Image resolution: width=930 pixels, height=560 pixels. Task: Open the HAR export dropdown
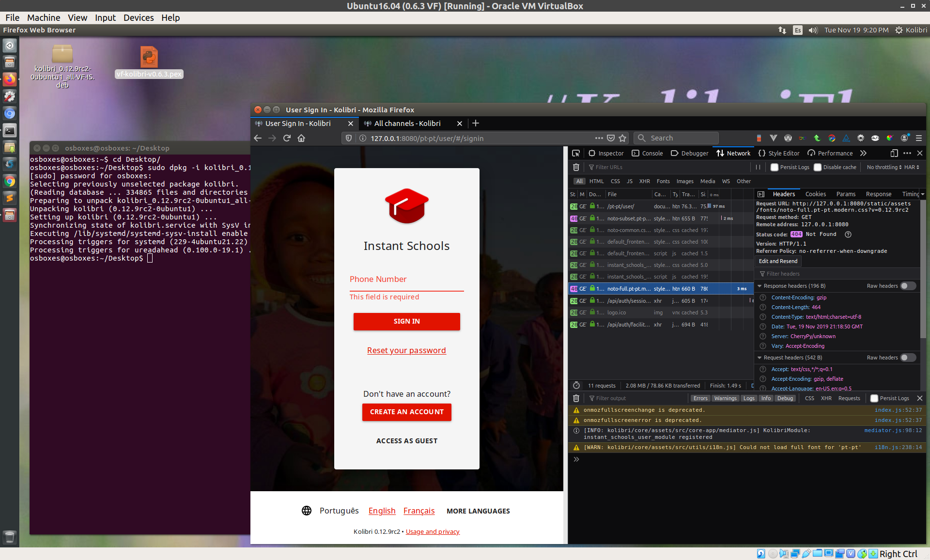pos(914,167)
